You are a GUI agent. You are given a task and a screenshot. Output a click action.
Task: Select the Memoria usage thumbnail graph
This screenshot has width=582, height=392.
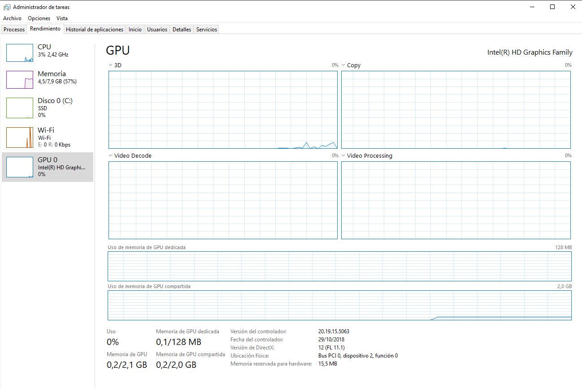[20, 80]
